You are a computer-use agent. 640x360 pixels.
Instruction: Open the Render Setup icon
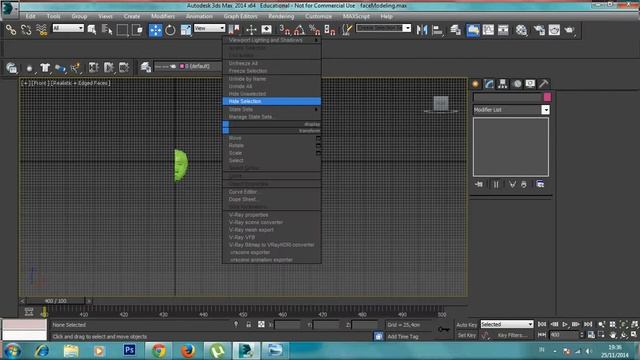click(539, 30)
